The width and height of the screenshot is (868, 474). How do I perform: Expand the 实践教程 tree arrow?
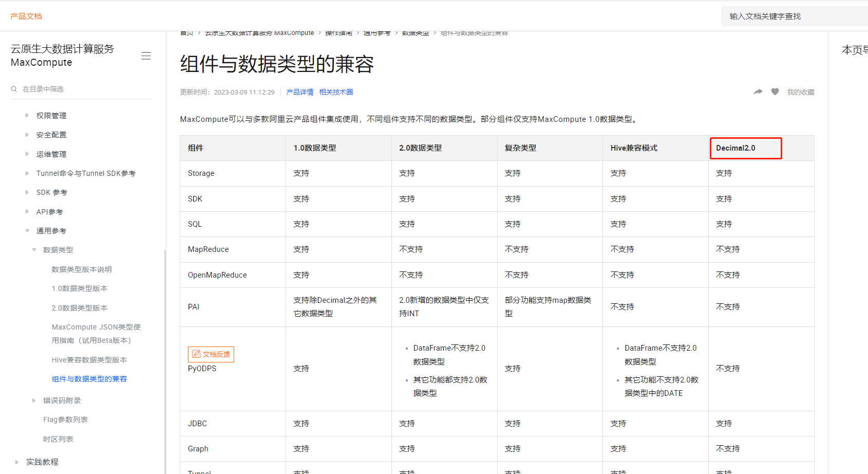pos(17,462)
